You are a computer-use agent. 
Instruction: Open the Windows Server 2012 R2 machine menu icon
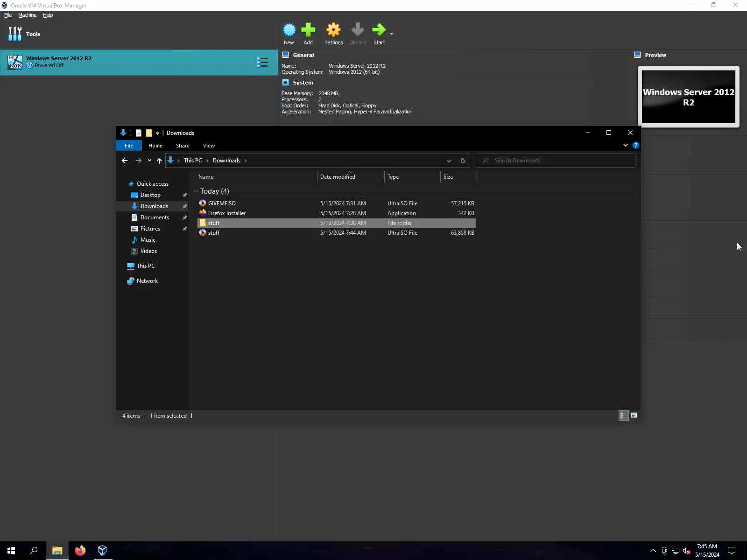coord(262,62)
